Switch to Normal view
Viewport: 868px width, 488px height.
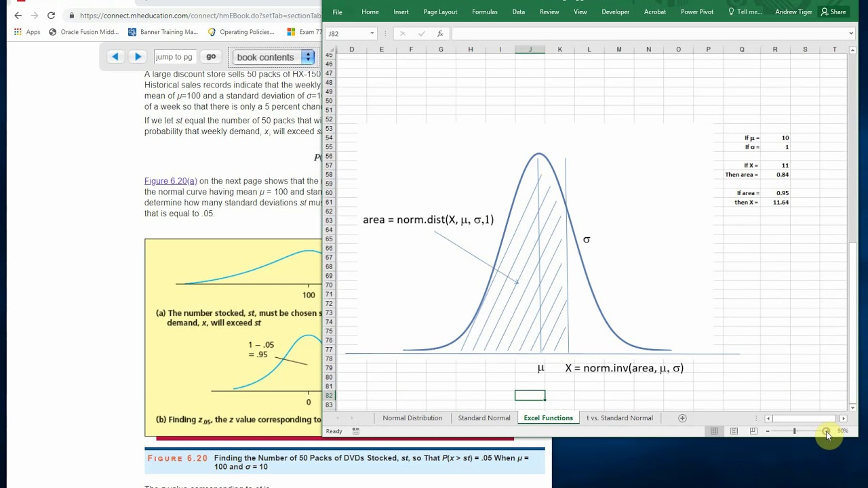714,431
